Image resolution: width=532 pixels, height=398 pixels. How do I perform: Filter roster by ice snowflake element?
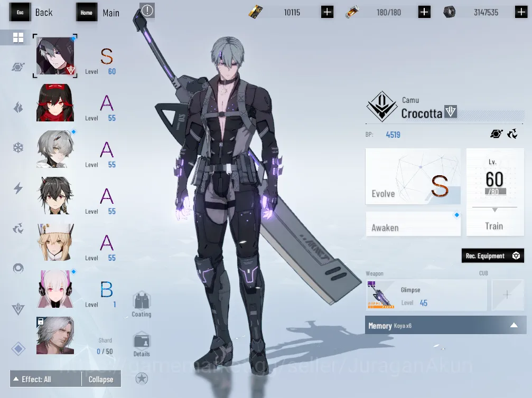coord(18,148)
